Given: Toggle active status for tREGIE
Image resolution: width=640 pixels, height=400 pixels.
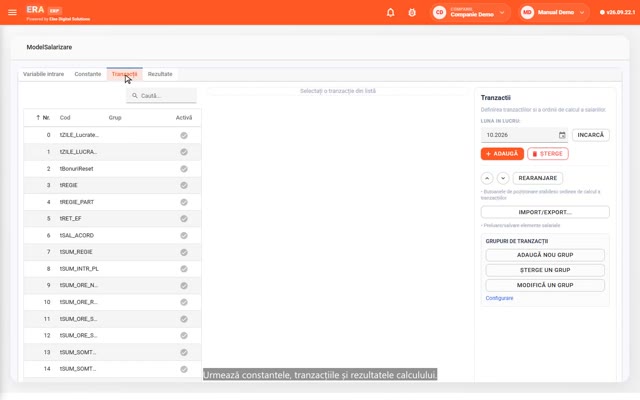Looking at the screenshot, I should click(184, 185).
